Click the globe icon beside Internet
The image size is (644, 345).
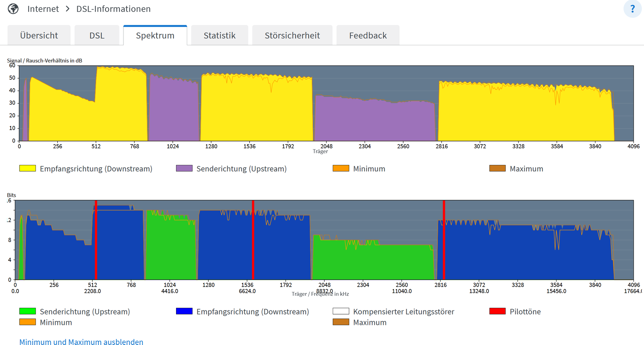[x=13, y=9]
